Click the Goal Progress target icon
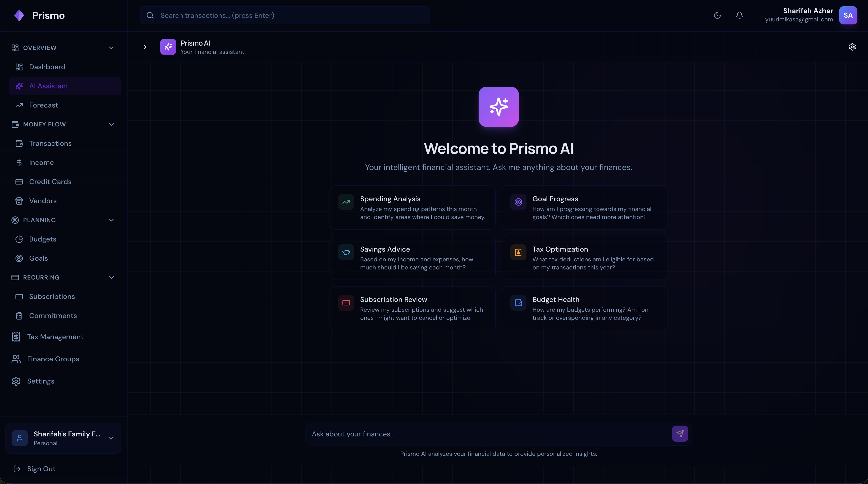Screen dimensions: 868x484 [518, 202]
